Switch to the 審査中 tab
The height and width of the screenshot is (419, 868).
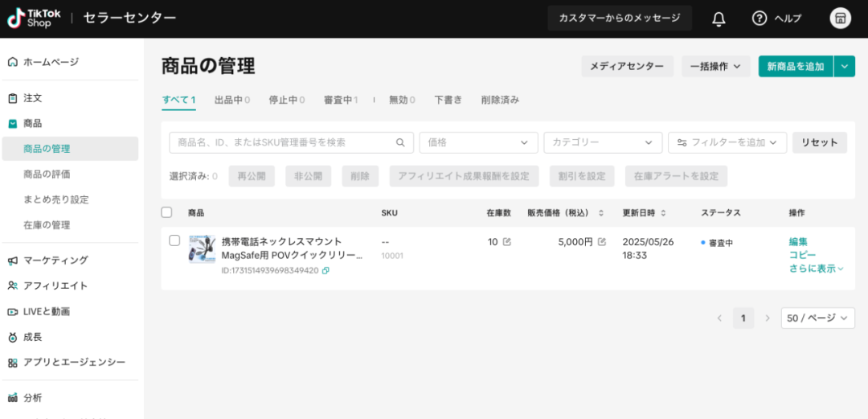pyautogui.click(x=341, y=101)
